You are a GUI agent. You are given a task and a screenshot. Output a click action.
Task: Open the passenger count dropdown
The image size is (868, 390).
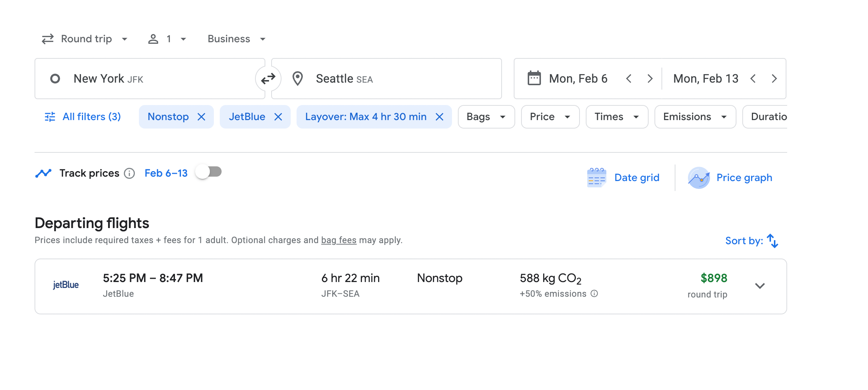[167, 39]
